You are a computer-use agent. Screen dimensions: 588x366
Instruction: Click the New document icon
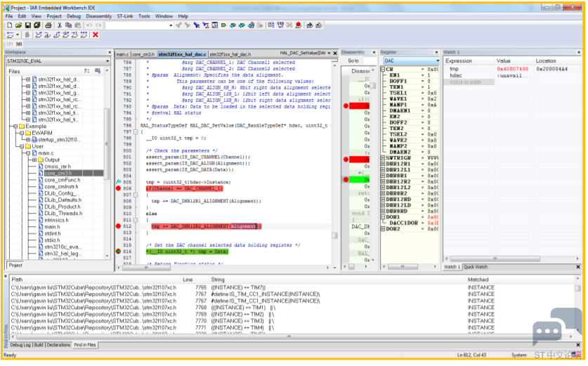[9, 25]
